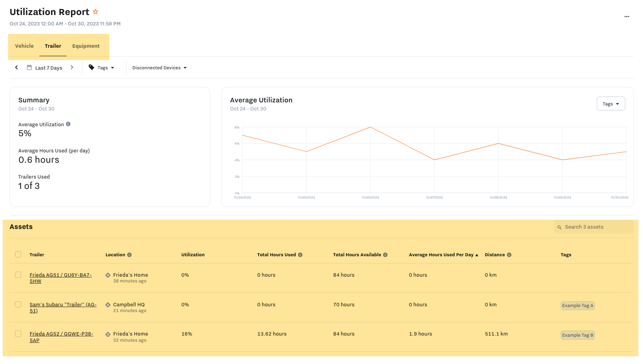
Task: Click the 16% utilization cell
Action: (x=187, y=334)
